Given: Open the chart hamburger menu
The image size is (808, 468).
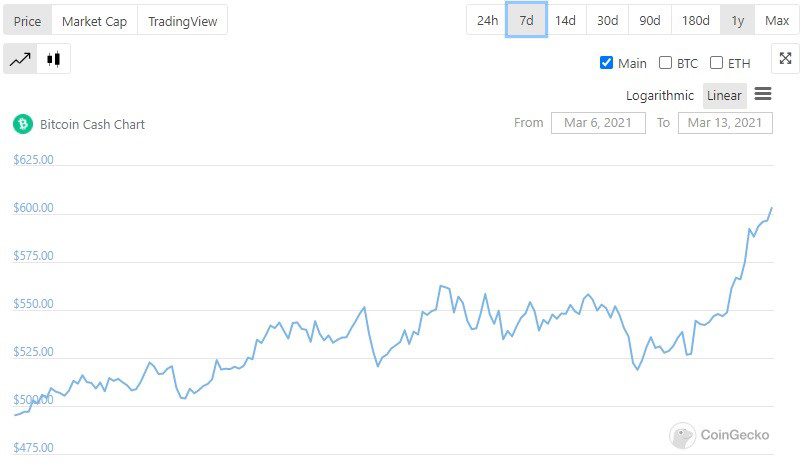Looking at the screenshot, I should 763,95.
